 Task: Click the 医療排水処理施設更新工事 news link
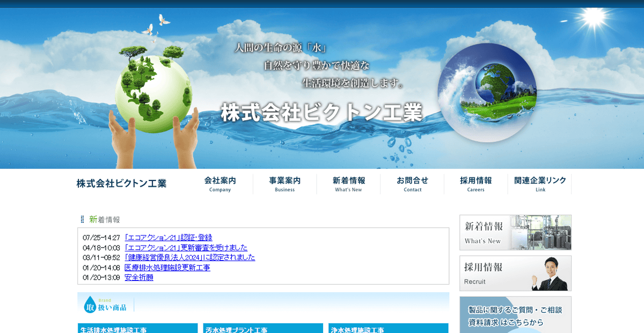[x=166, y=267]
